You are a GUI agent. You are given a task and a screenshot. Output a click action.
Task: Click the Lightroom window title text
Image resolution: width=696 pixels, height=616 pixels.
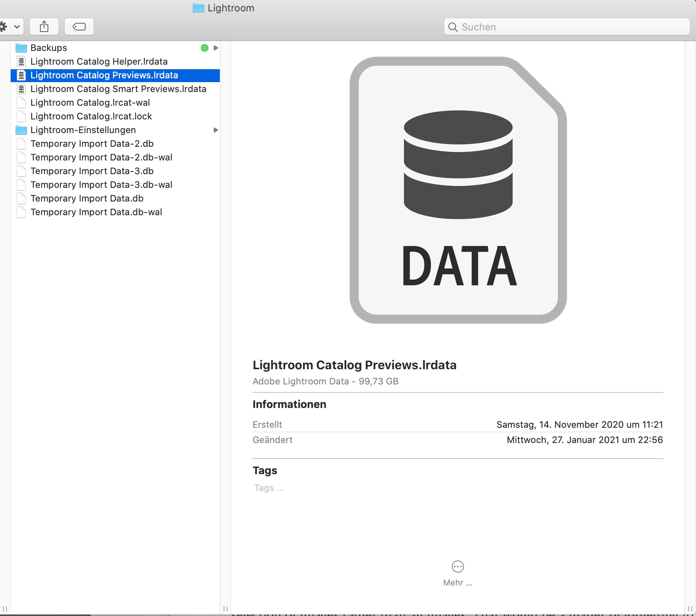[231, 8]
